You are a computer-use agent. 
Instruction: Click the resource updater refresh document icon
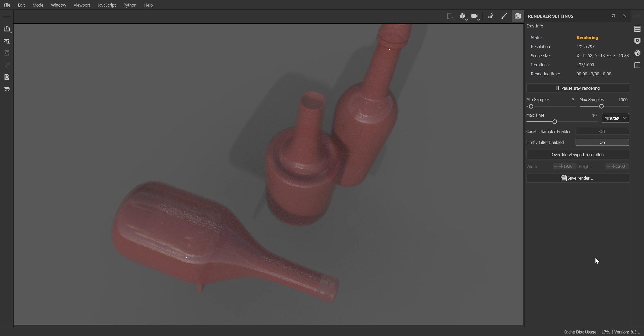coord(7,77)
